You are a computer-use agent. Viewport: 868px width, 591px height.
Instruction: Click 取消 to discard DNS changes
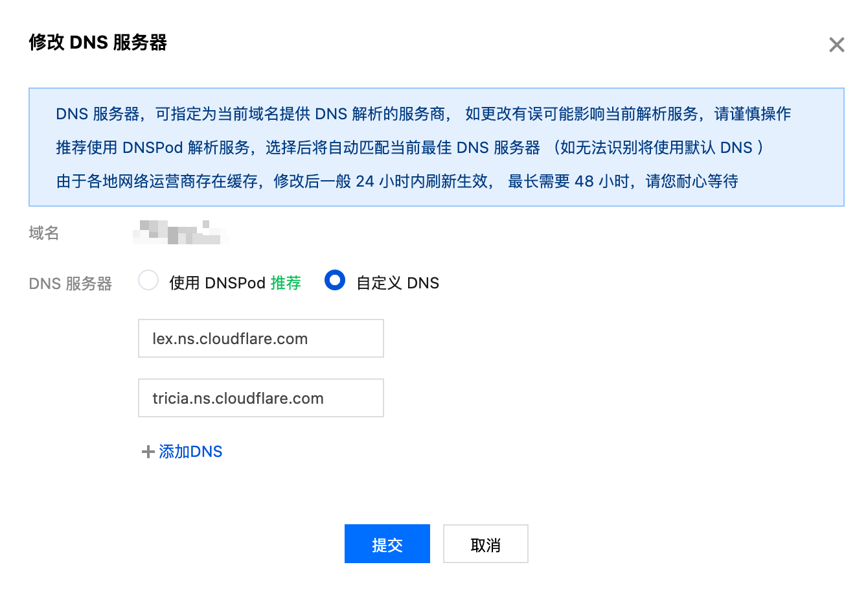[x=485, y=544]
